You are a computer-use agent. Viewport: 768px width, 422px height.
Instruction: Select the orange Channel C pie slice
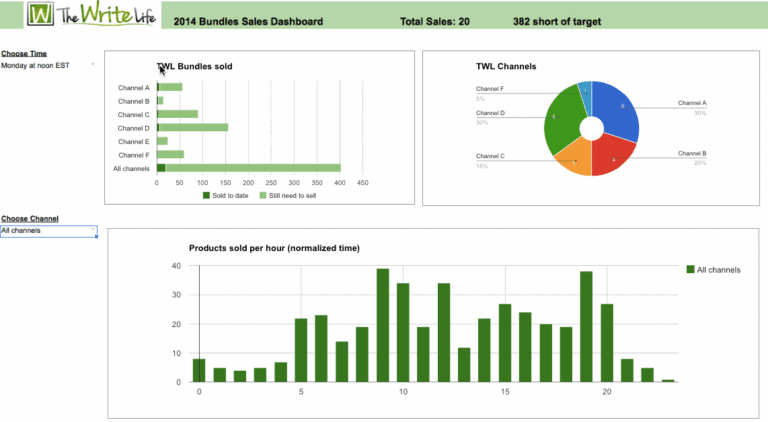[x=573, y=158]
